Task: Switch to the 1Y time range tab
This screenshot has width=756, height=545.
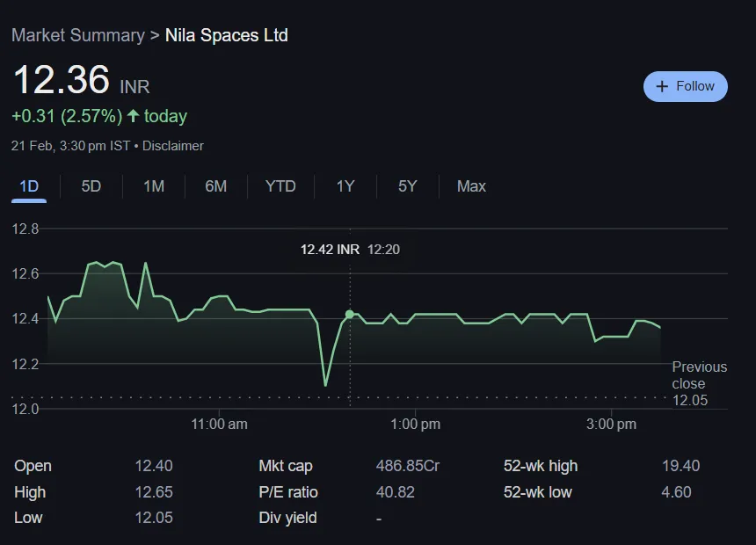Action: pyautogui.click(x=345, y=186)
